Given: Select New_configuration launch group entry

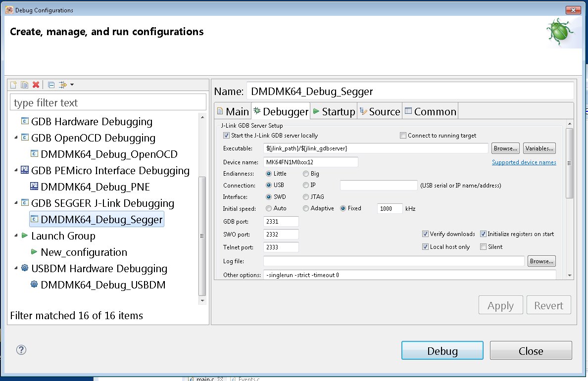Looking at the screenshot, I should [84, 252].
